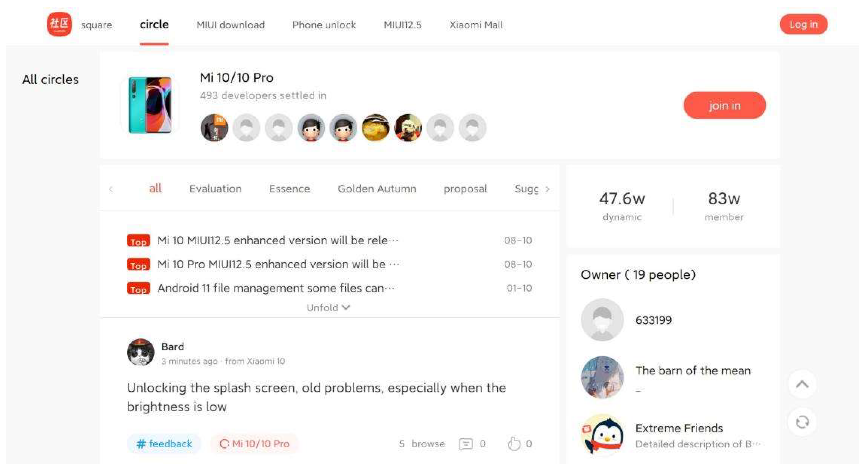Screen dimensions: 868x473
Task: Click the Mi 10/10 Pro phone thumbnail
Action: coord(150,105)
